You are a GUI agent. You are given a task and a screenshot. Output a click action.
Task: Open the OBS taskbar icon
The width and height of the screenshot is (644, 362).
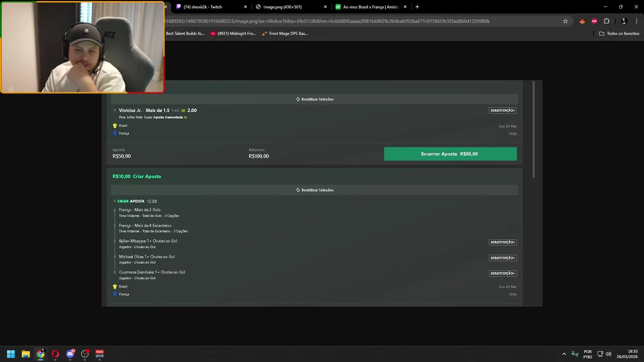tap(85, 354)
